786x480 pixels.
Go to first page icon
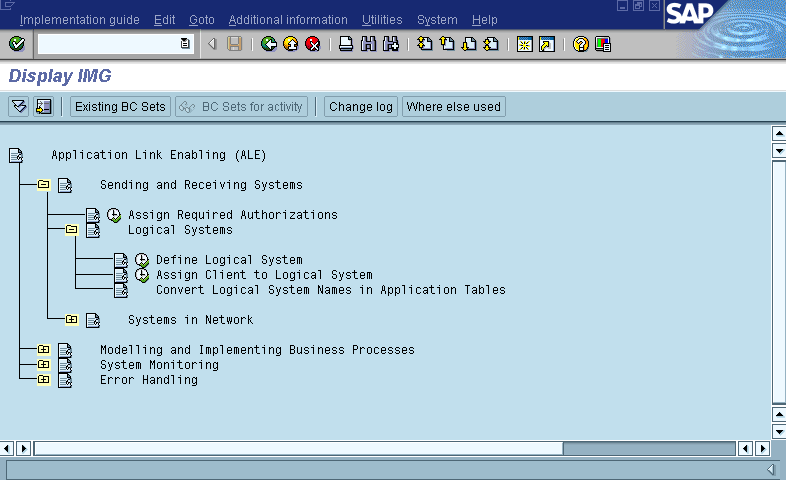425,44
